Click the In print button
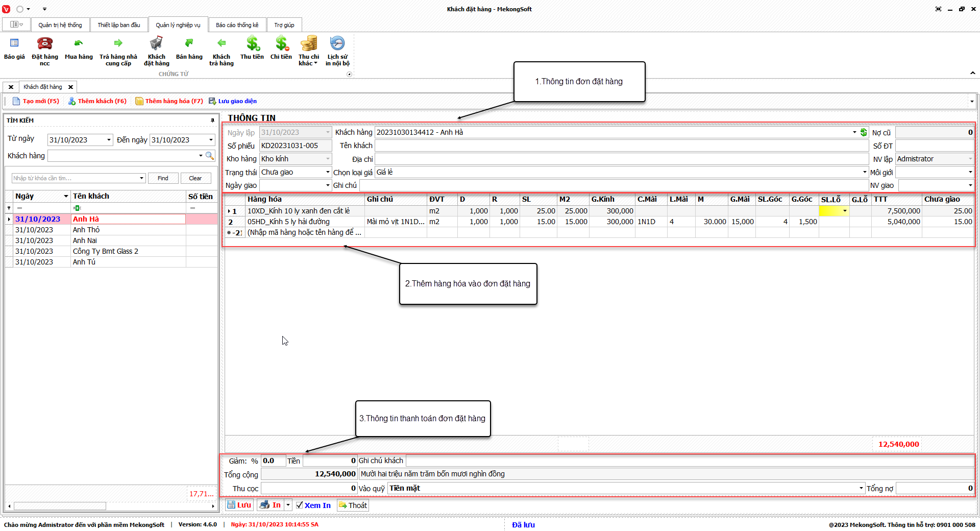Image resolution: width=980 pixels, height=531 pixels. (271, 505)
